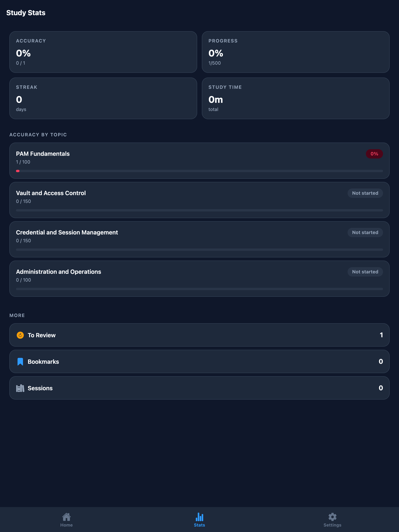The width and height of the screenshot is (399, 532).
Task: Click the Study Stats page title
Action: pos(26,13)
